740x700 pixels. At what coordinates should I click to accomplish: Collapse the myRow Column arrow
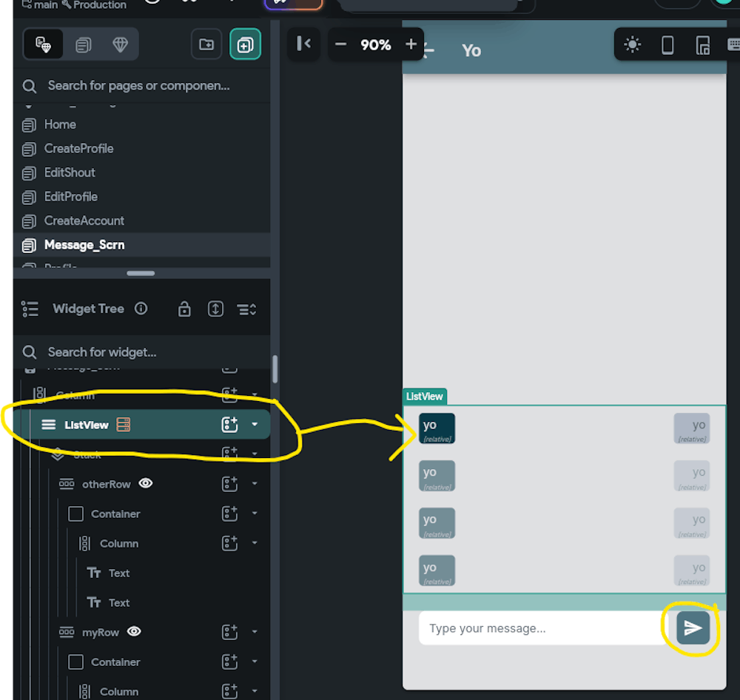coord(255,691)
